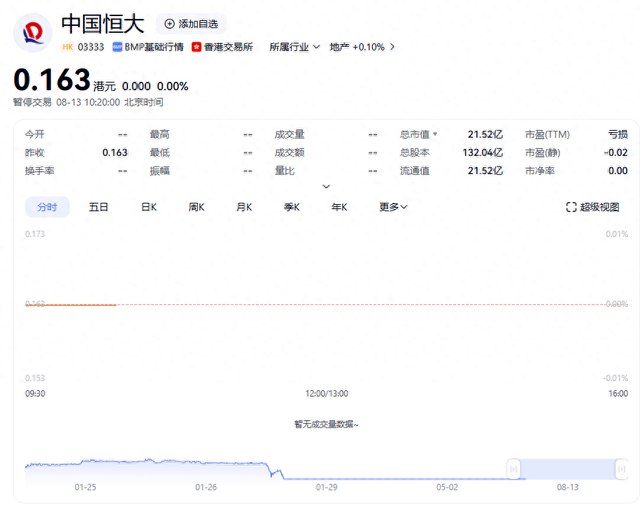Switch to the 日K chart tab

tap(148, 207)
